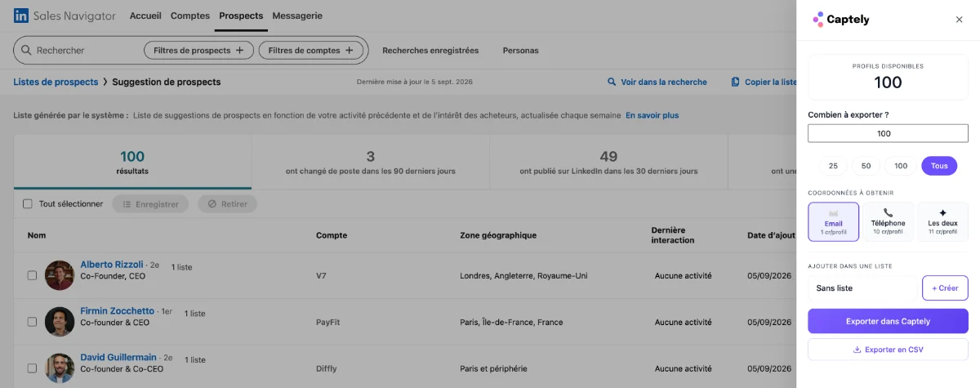Click Paris, Île-de-France, France cell
Viewport: 980px width, 388px height.
(511, 323)
